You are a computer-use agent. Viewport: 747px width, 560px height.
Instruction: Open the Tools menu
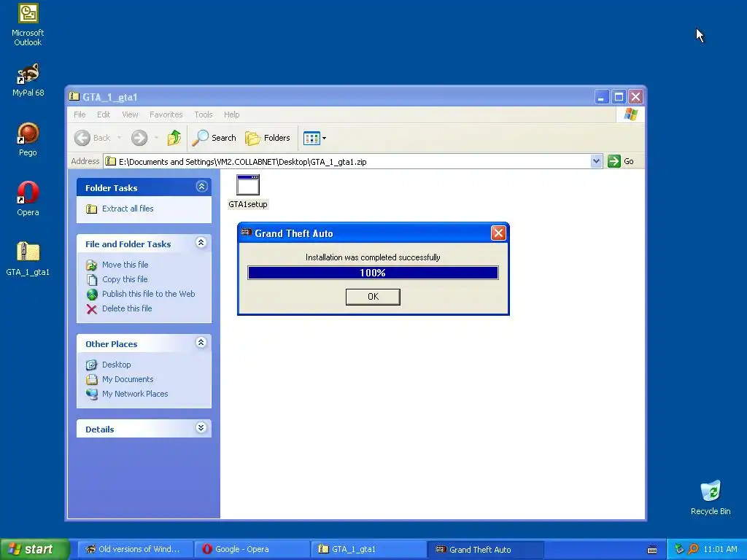coord(203,114)
